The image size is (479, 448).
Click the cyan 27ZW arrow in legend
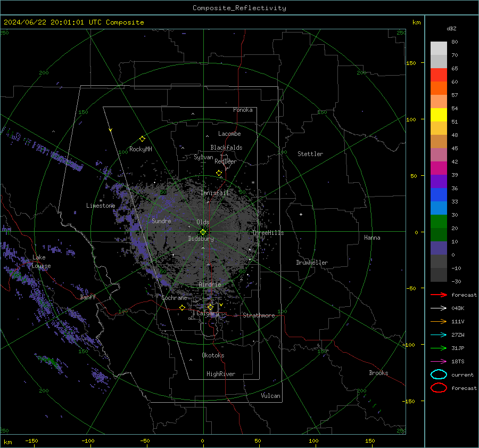pos(439,335)
